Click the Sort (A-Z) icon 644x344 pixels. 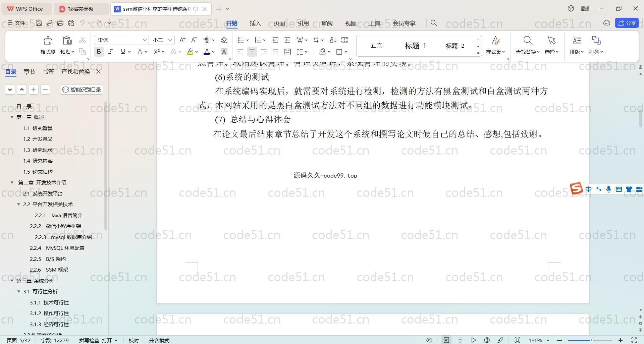pos(333,40)
